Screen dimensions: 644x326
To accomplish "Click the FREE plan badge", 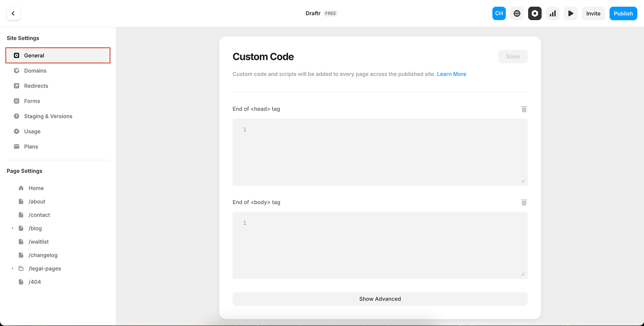I will coord(330,13).
